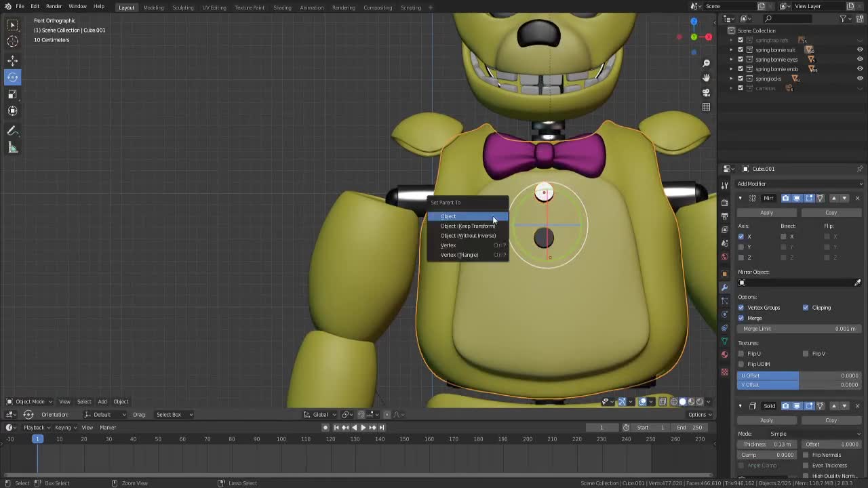Enable Flip V checkbox

pos(806,354)
